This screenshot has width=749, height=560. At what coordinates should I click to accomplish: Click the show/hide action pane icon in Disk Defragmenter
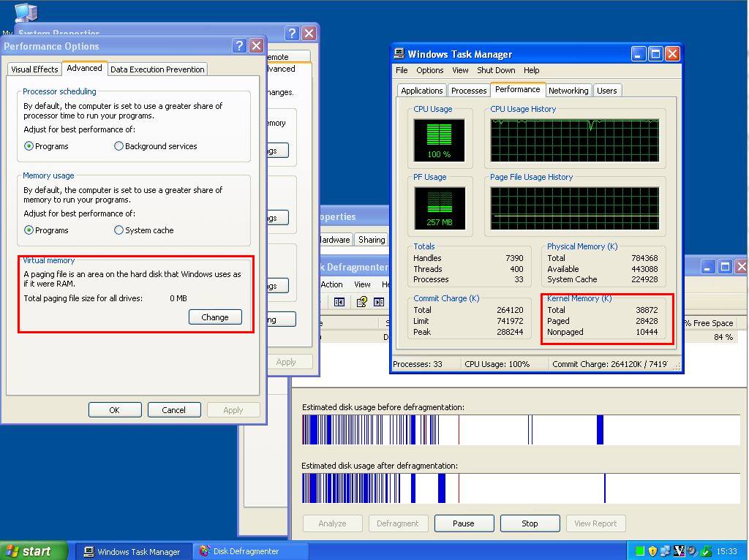[379, 302]
